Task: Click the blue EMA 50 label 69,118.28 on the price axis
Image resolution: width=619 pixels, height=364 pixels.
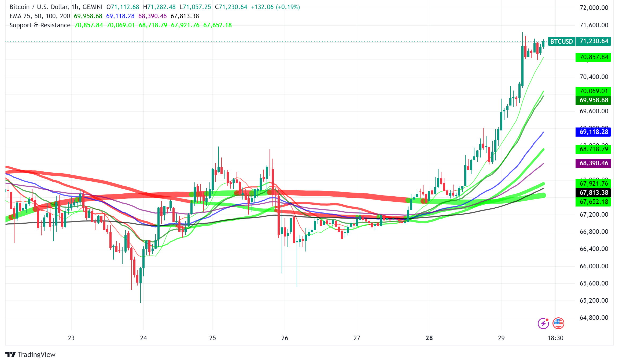Action: pos(593,132)
